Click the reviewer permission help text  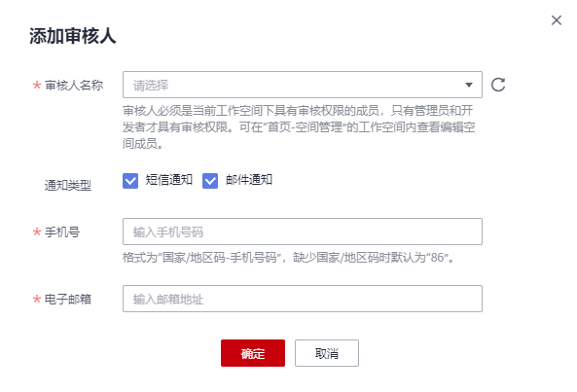tap(299, 126)
